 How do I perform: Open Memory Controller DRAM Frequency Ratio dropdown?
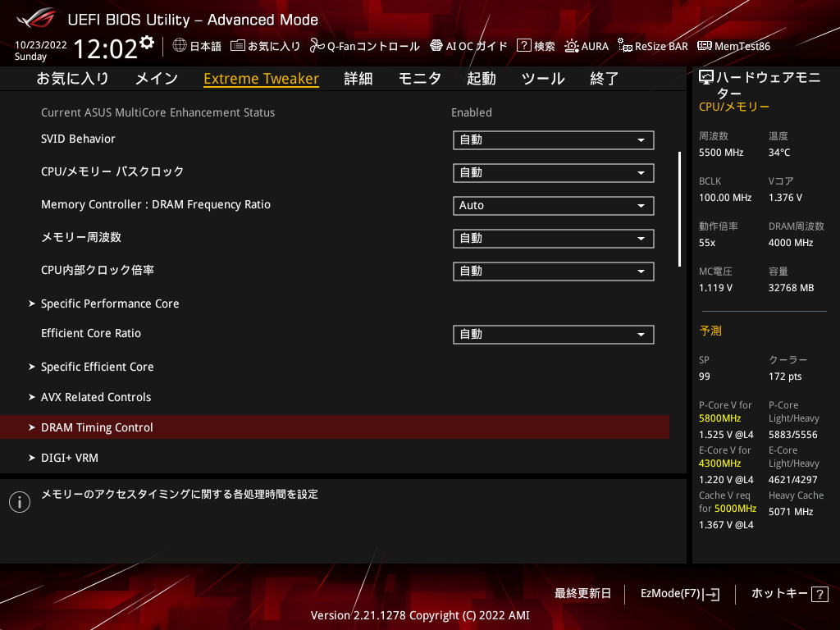pos(554,206)
